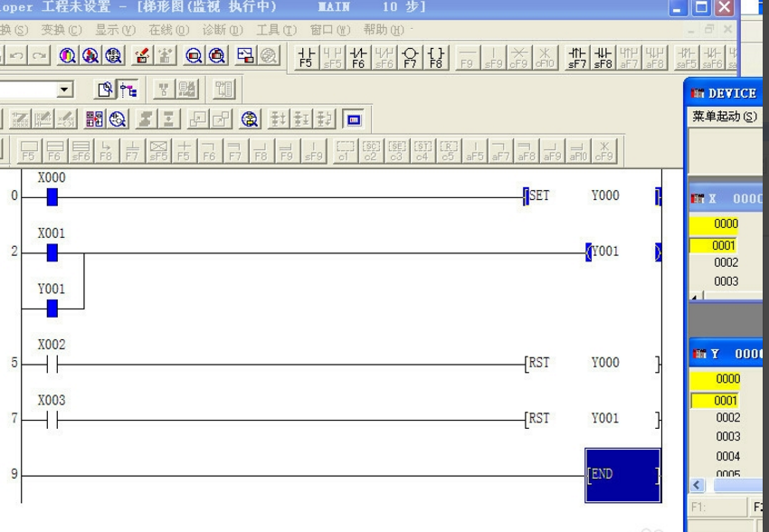Toggle the ladder/tree view button

pyautogui.click(x=129, y=89)
